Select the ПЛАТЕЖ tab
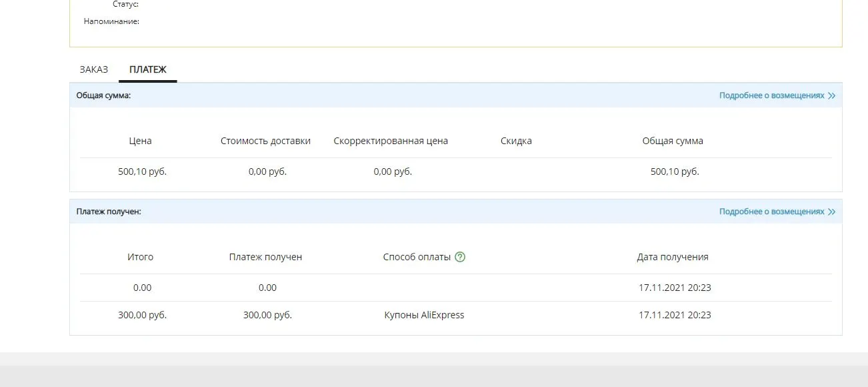This screenshot has height=387, width=868. pyautogui.click(x=148, y=69)
